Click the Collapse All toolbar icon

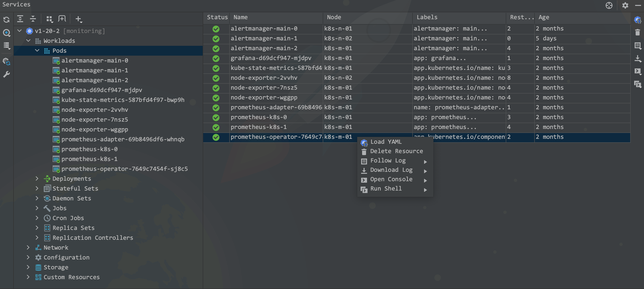point(33,19)
